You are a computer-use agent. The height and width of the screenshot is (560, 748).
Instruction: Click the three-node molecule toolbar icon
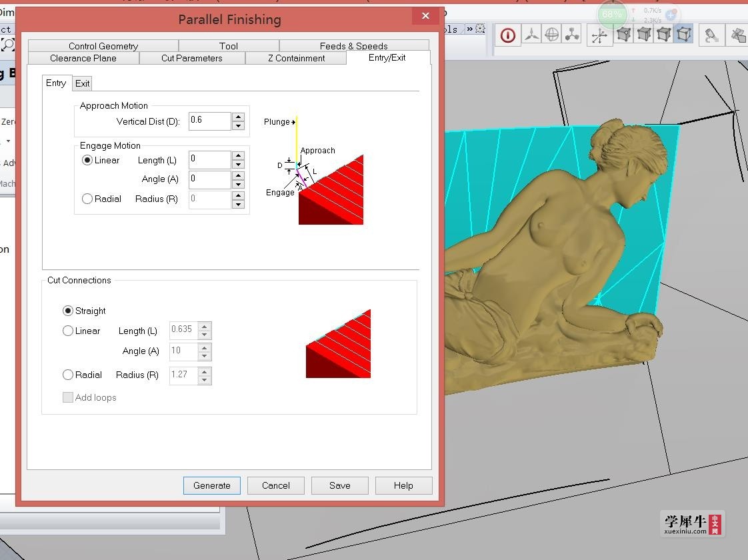pyautogui.click(x=571, y=35)
